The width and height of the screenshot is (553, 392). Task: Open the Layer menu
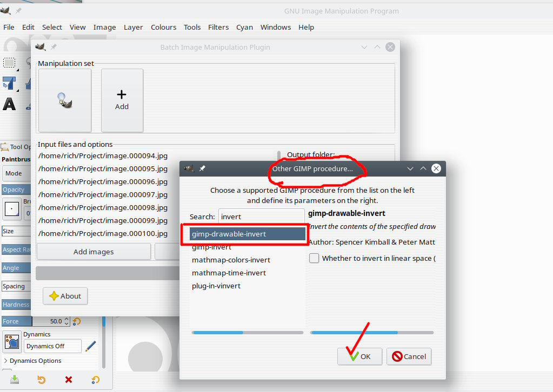[x=134, y=27]
